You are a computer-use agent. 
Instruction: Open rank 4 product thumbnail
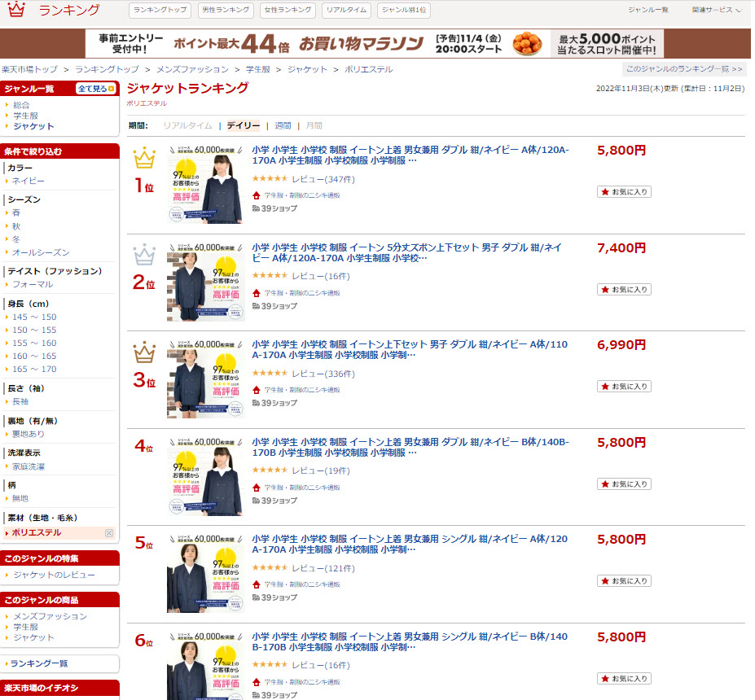tap(205, 477)
